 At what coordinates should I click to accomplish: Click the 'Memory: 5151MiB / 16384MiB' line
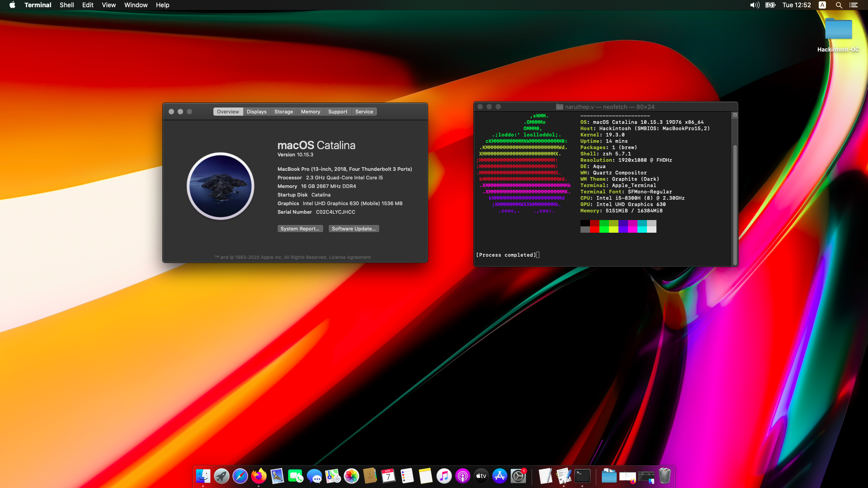click(x=622, y=211)
